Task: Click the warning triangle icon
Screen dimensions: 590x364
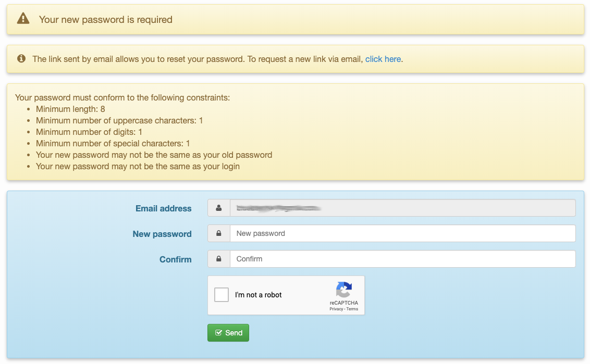Action: [23, 19]
